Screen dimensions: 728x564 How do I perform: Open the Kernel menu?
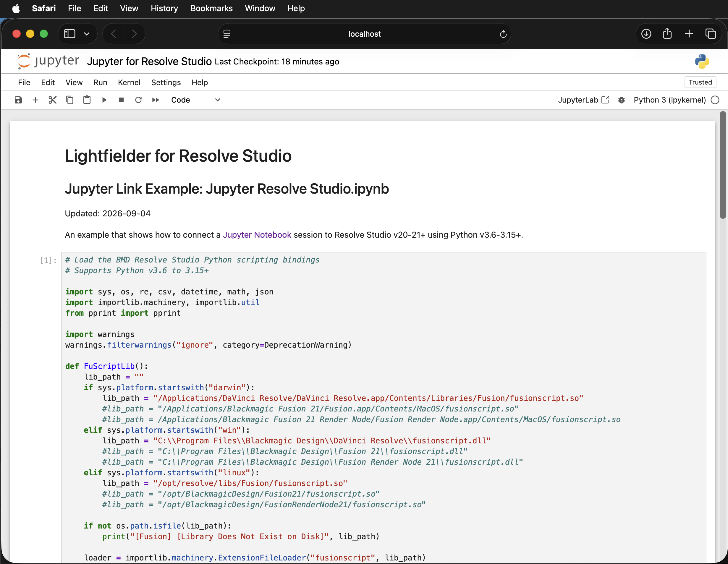129,82
